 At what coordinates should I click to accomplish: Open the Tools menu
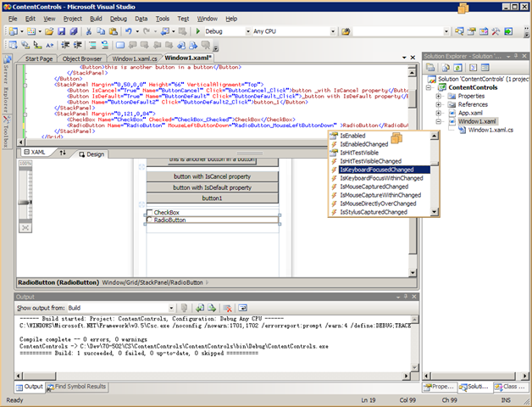click(x=163, y=19)
